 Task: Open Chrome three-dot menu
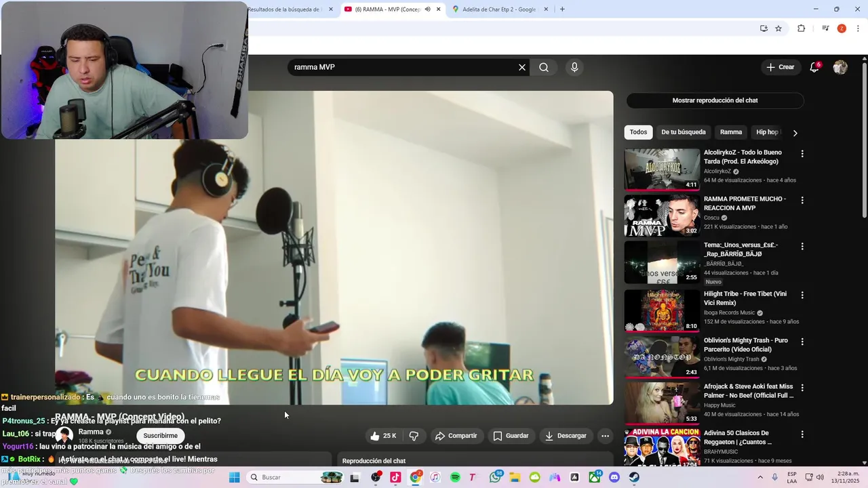pyautogui.click(x=858, y=28)
